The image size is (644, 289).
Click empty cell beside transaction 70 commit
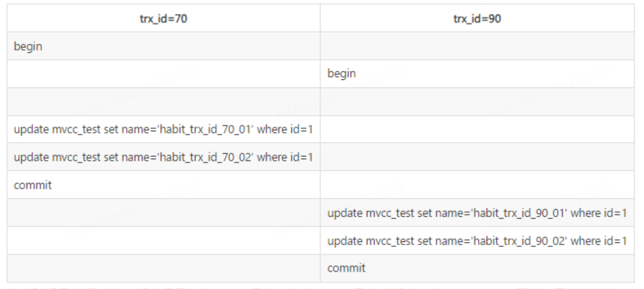click(x=478, y=184)
